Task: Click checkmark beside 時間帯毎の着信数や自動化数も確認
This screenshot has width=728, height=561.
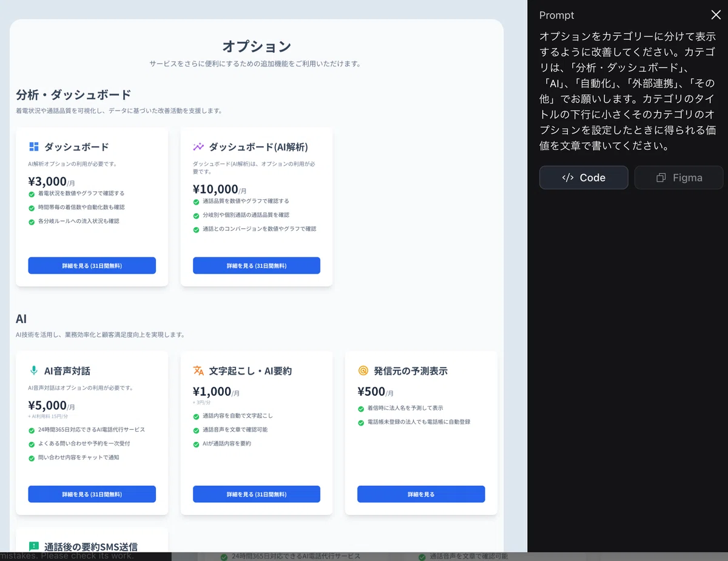Action: [x=32, y=208]
